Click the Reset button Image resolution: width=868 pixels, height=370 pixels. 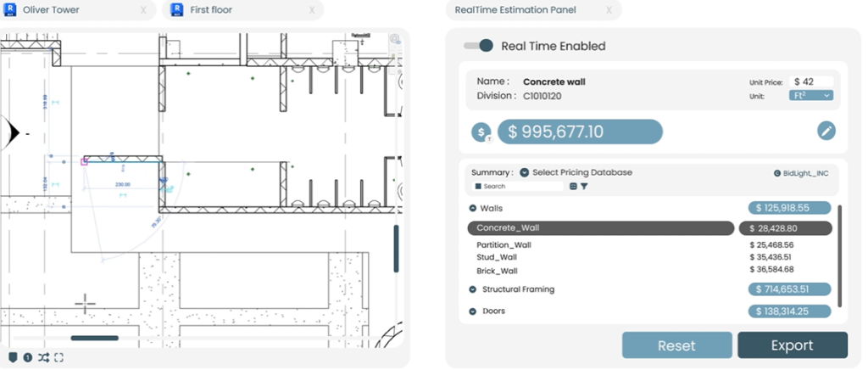[676, 345]
